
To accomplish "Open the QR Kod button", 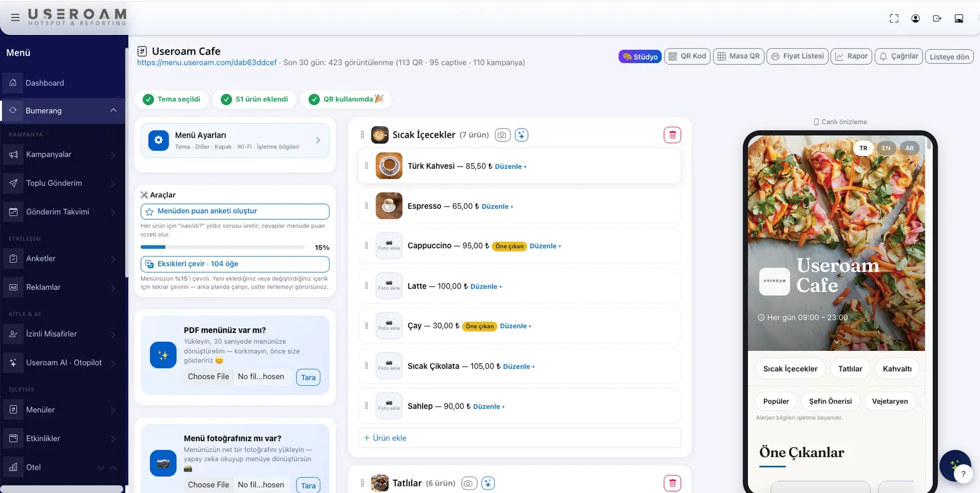I will click(687, 56).
